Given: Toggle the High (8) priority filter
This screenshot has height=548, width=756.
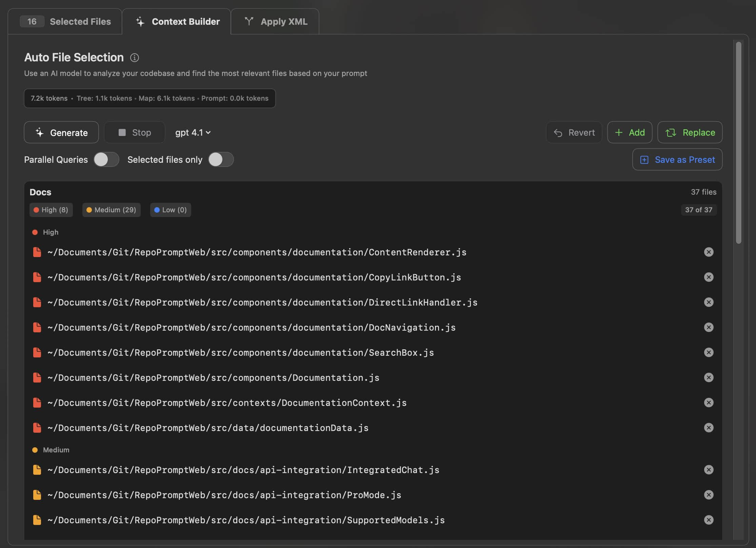Looking at the screenshot, I should 51,210.
